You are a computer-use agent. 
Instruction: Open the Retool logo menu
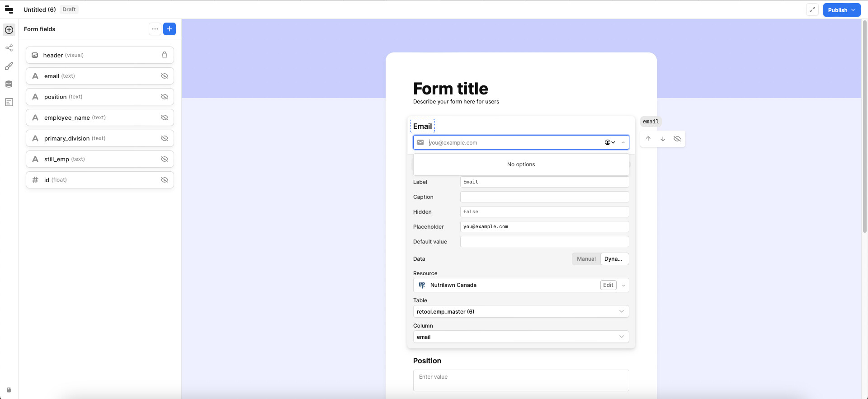click(x=9, y=9)
